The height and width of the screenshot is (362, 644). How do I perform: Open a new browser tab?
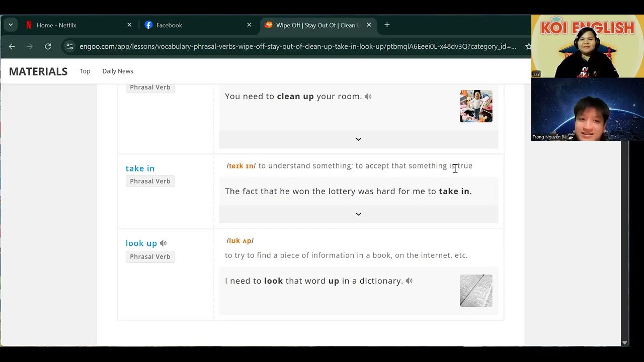[x=387, y=25]
